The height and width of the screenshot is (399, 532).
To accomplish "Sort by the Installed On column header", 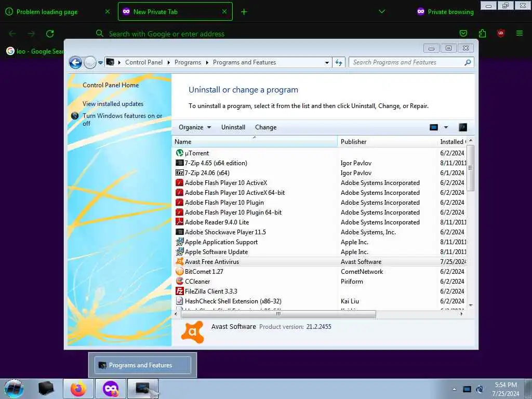I will (x=452, y=141).
